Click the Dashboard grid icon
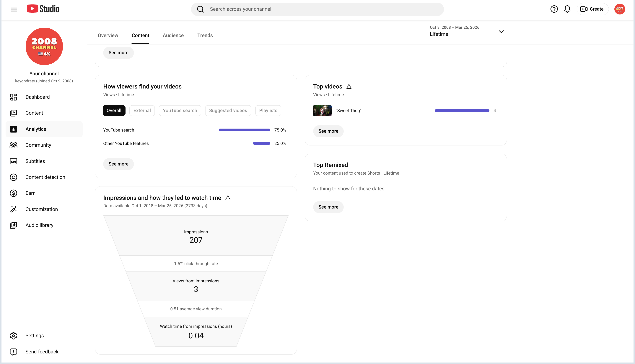The width and height of the screenshot is (635, 364). pos(14,97)
